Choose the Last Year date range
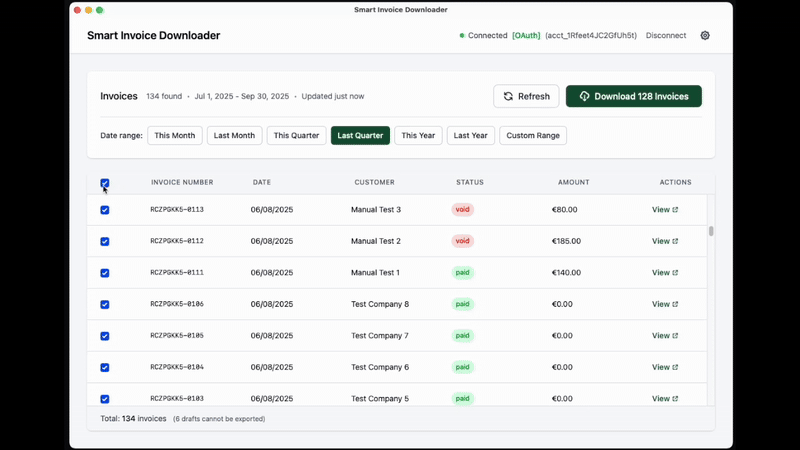This screenshot has width=800, height=450. (470, 135)
